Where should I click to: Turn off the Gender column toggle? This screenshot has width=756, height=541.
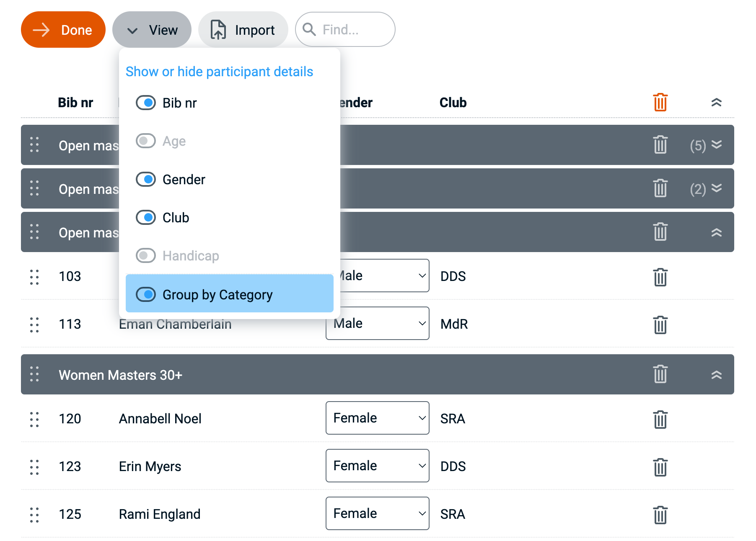(x=146, y=180)
